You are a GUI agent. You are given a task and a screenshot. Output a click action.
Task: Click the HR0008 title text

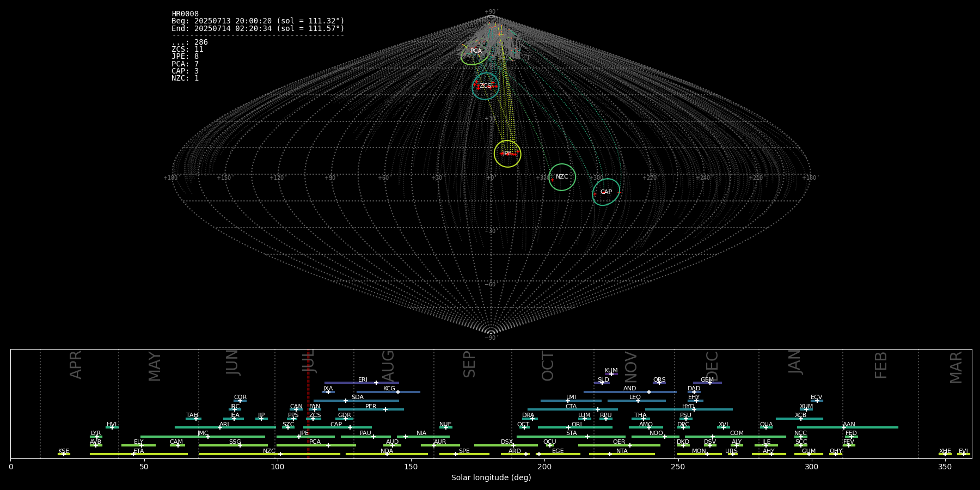click(x=185, y=14)
